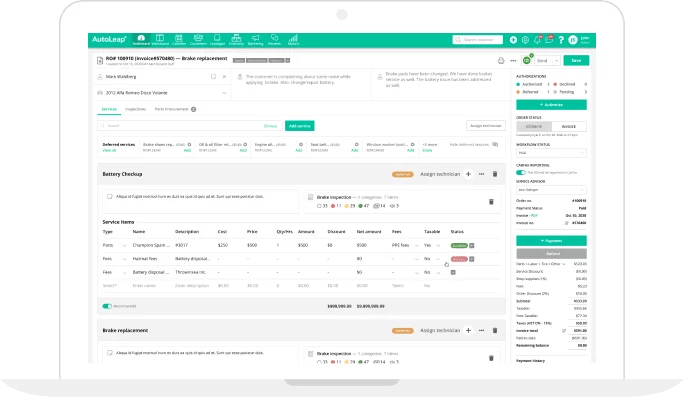Open Battery Checkup three-dot menu
The width and height of the screenshot is (684, 397).
pyautogui.click(x=481, y=174)
